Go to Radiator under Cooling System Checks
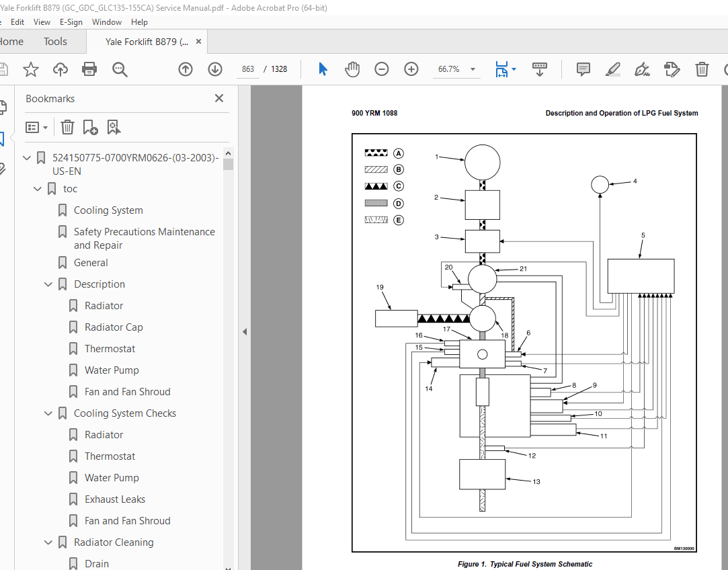 [x=104, y=435]
